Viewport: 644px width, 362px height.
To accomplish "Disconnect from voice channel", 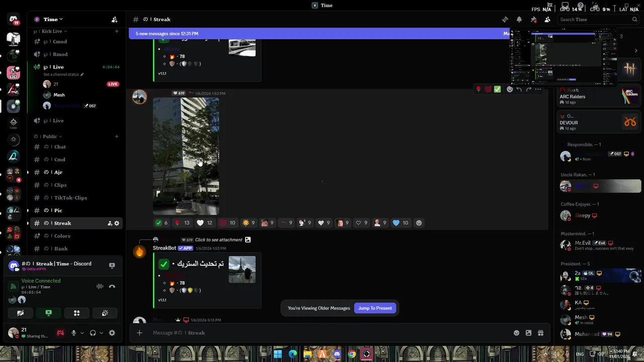I will 112,286.
